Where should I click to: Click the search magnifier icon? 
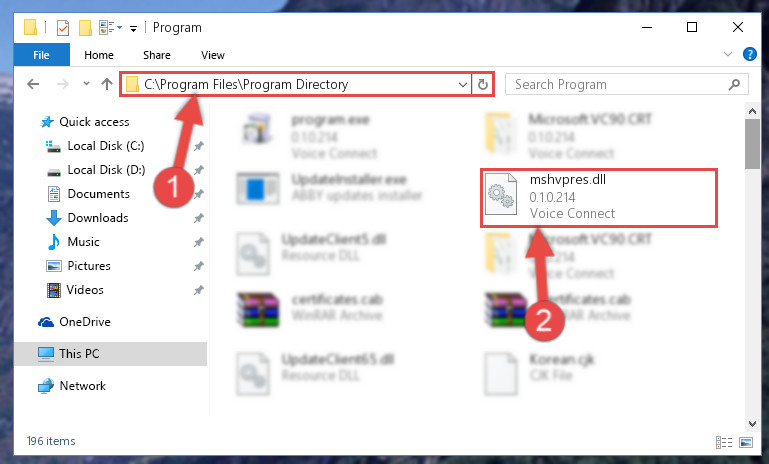[x=734, y=84]
